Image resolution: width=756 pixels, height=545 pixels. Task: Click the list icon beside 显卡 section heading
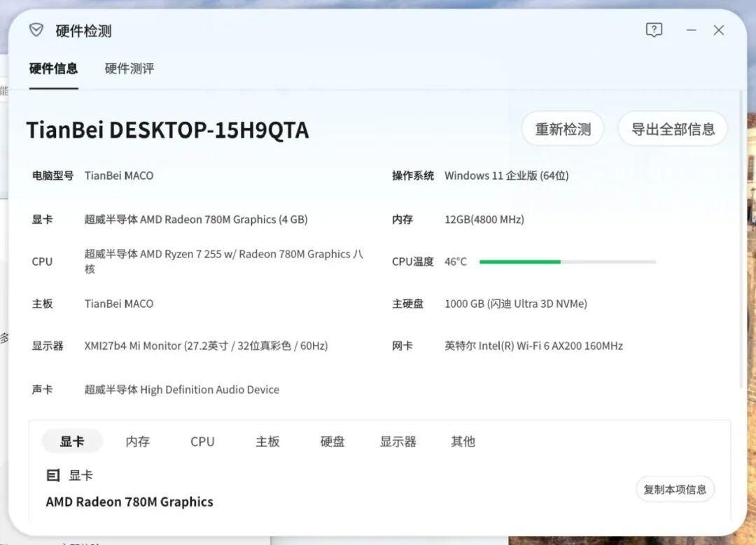(x=53, y=476)
